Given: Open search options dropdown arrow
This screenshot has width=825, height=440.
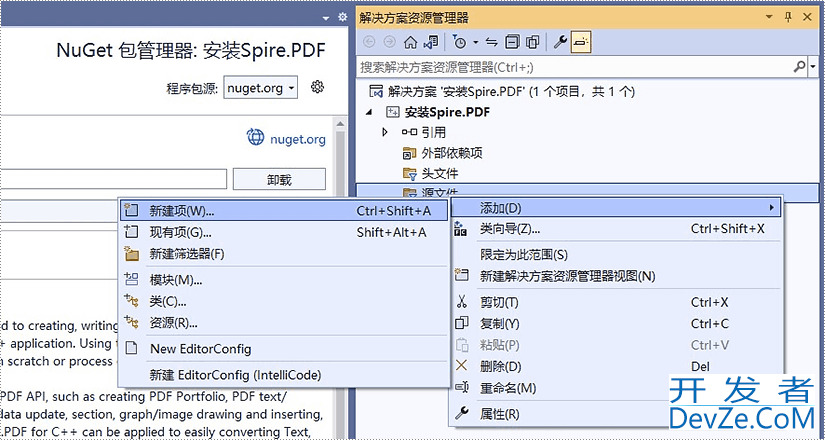Looking at the screenshot, I should tap(813, 67).
